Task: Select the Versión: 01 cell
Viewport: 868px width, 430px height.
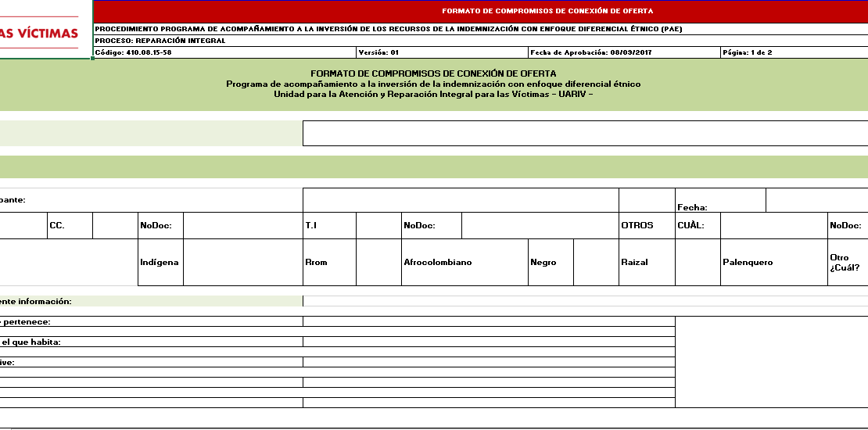Action: [443, 52]
